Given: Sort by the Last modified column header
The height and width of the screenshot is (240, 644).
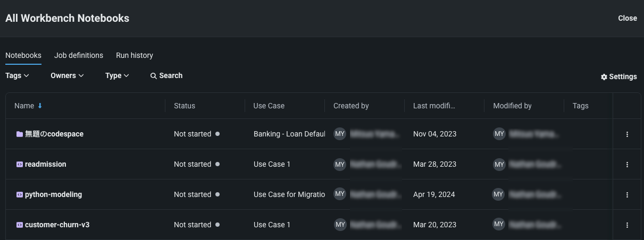Looking at the screenshot, I should click(x=434, y=106).
